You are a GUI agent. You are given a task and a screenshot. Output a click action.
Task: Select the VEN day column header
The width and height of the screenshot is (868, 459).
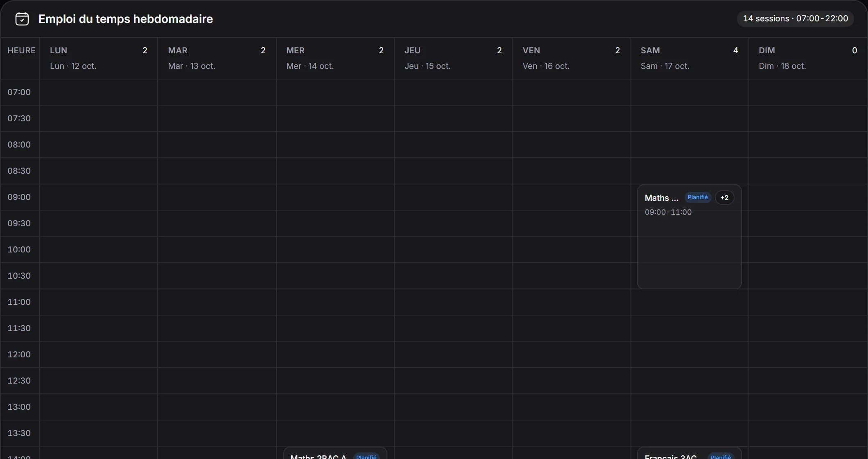point(571,58)
